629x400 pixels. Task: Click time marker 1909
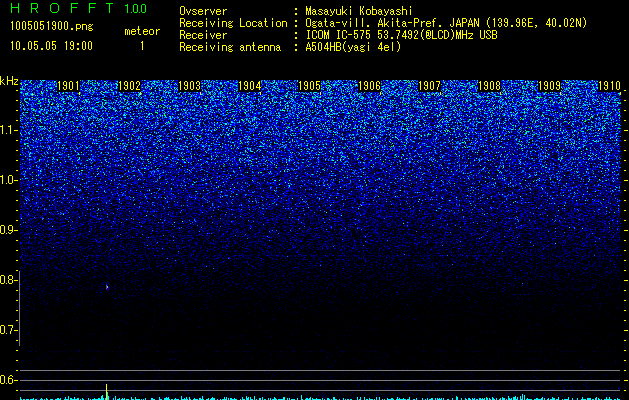[x=550, y=86]
